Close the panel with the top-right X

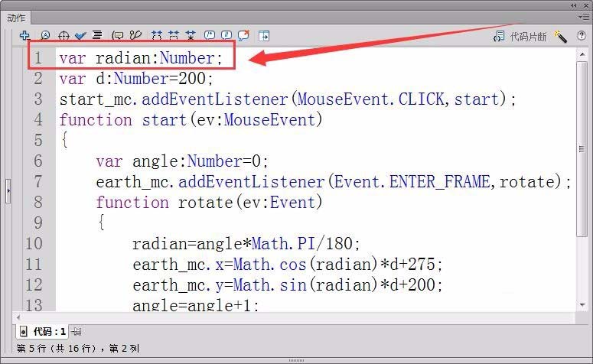586,5
